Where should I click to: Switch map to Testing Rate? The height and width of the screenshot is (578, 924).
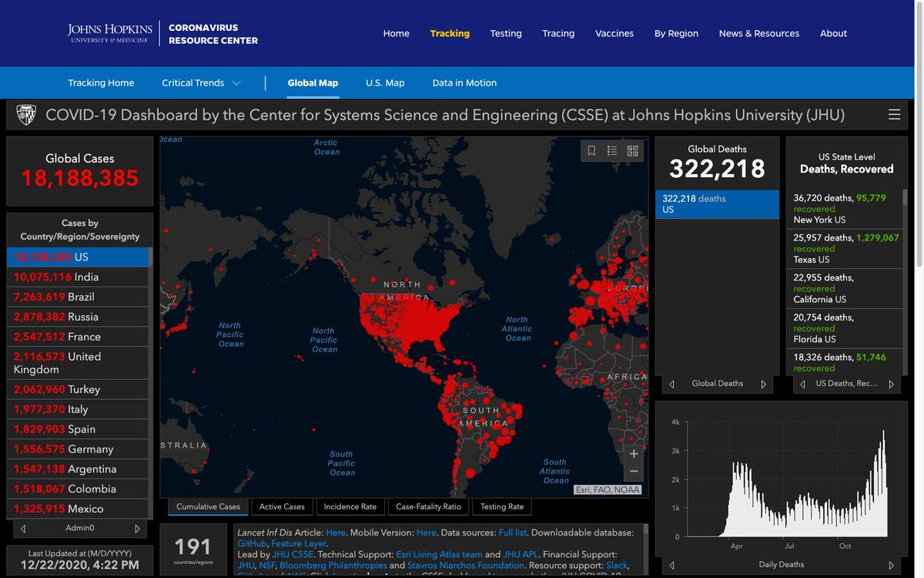[502, 506]
